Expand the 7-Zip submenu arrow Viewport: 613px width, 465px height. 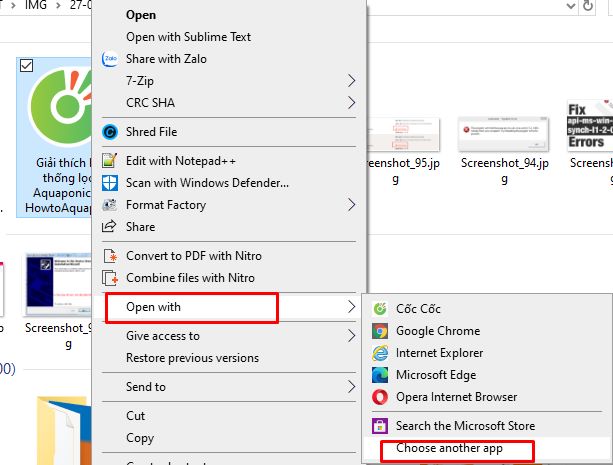[x=351, y=81]
